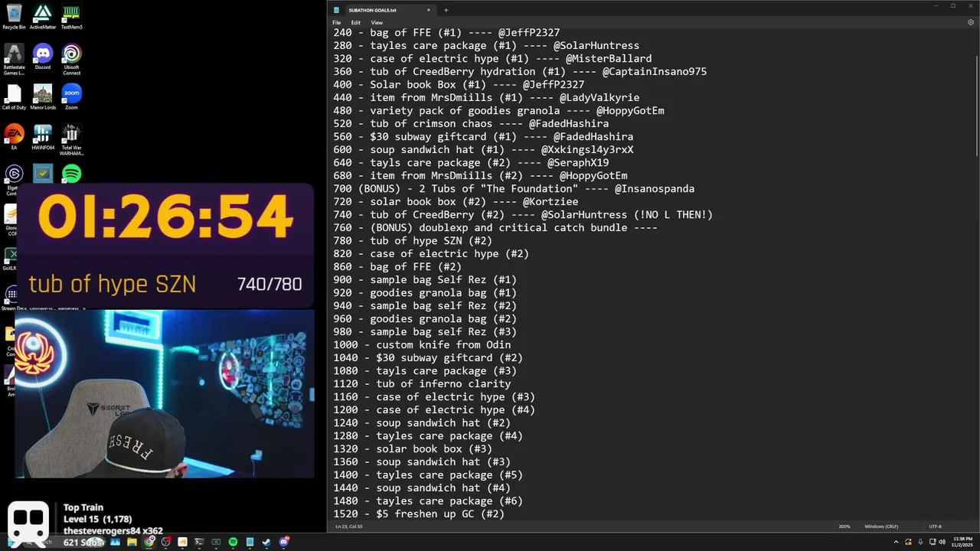Open Spotify from the taskbar

[233, 542]
